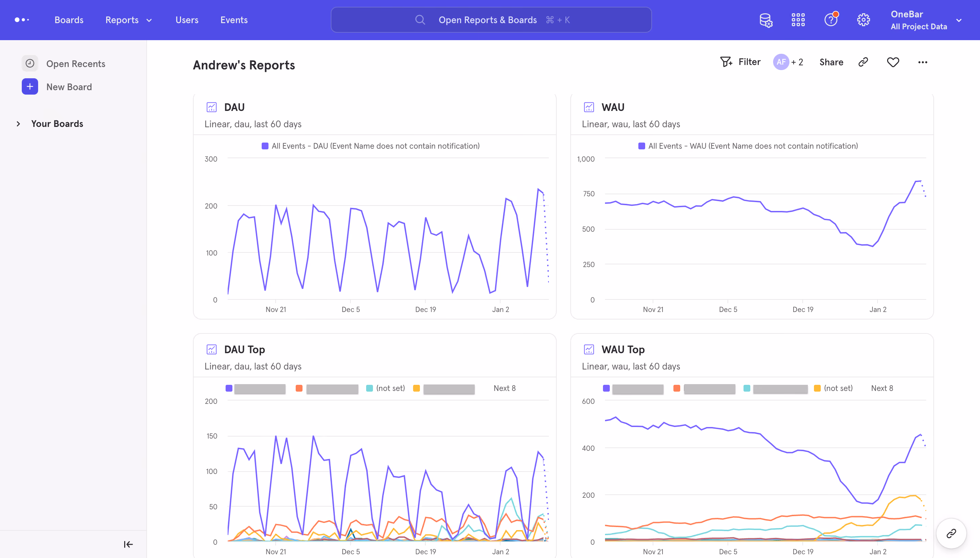Open the data management database icon
Image resolution: width=980 pixels, height=558 pixels.
point(766,20)
